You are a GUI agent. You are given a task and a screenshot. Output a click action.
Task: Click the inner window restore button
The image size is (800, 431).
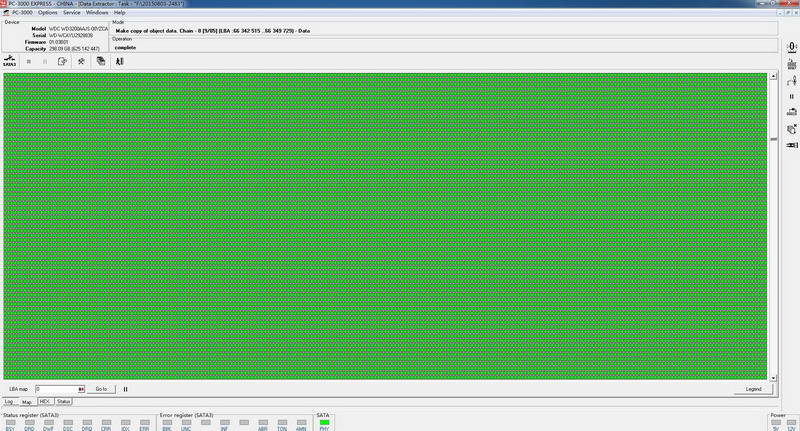[x=789, y=13]
